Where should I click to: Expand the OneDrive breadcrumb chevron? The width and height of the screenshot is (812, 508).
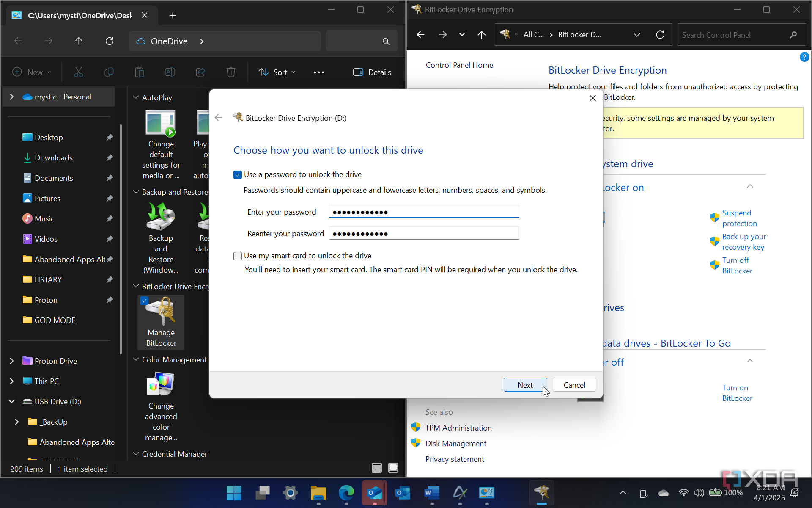(x=202, y=41)
